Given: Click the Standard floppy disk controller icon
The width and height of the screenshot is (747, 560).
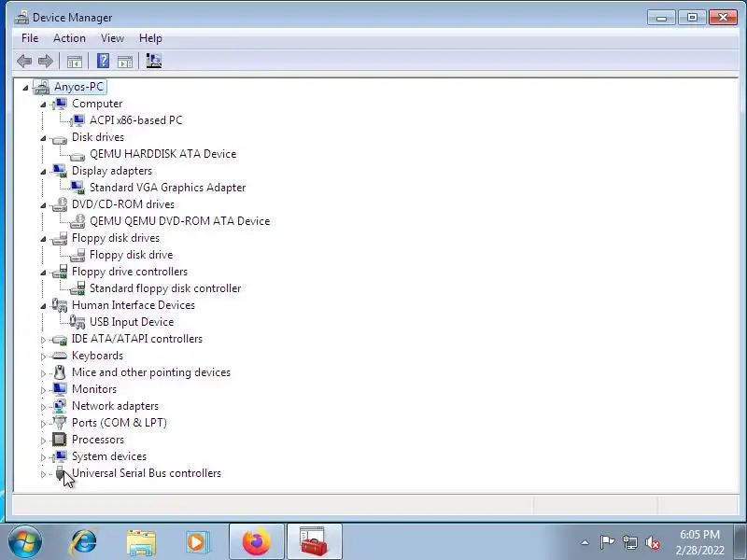Looking at the screenshot, I should [78, 288].
